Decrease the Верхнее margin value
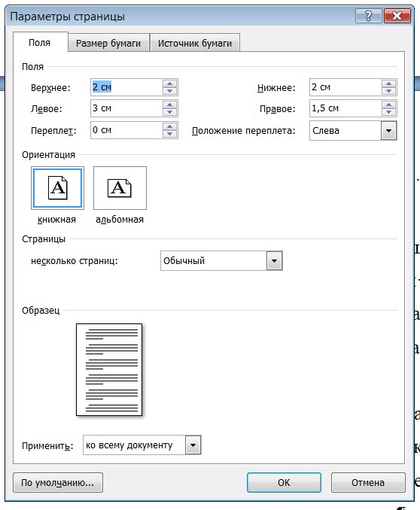The width and height of the screenshot is (420, 510). pos(169,91)
